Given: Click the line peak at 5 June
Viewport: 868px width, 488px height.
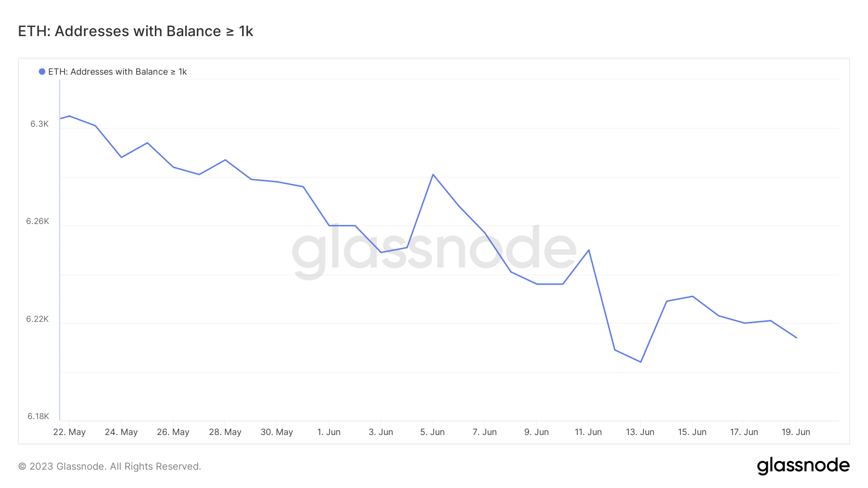Looking at the screenshot, I should (x=433, y=174).
